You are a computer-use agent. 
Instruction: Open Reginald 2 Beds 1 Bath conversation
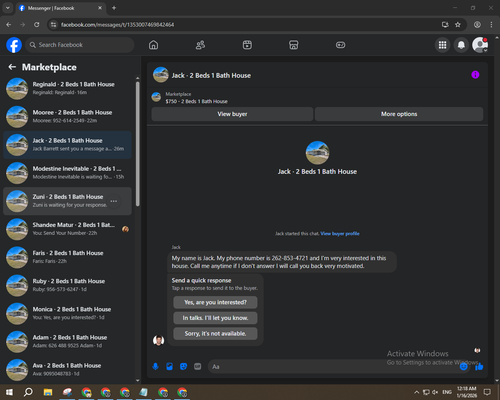tap(68, 88)
